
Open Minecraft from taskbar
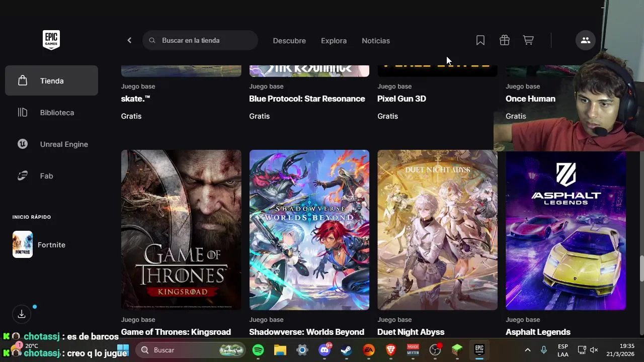457,349
